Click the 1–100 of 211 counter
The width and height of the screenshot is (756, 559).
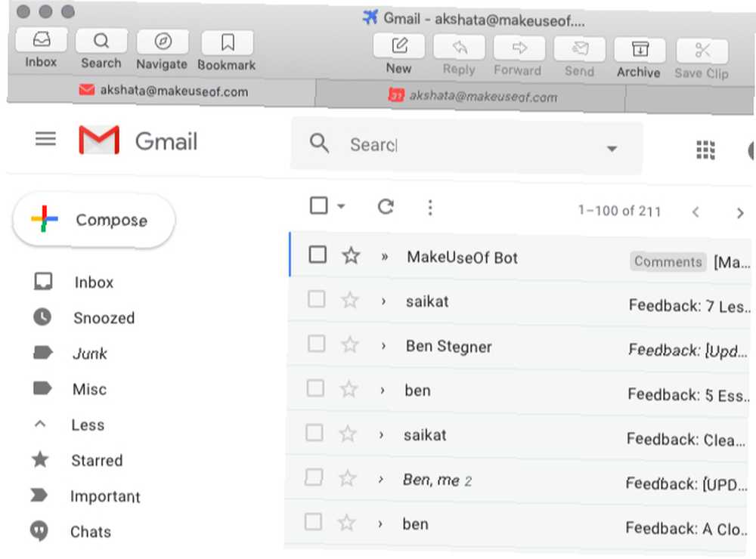tap(620, 211)
